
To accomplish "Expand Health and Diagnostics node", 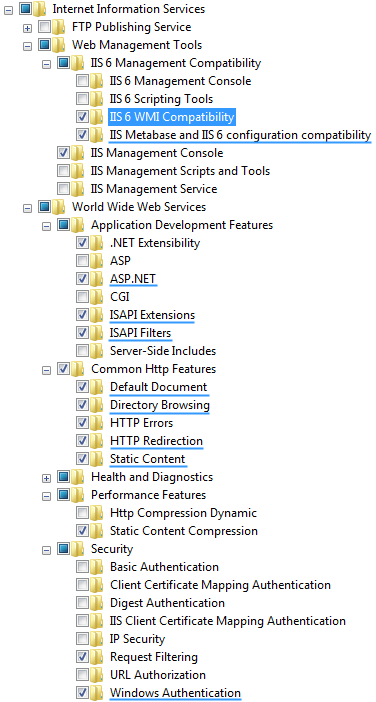I will point(46,478).
